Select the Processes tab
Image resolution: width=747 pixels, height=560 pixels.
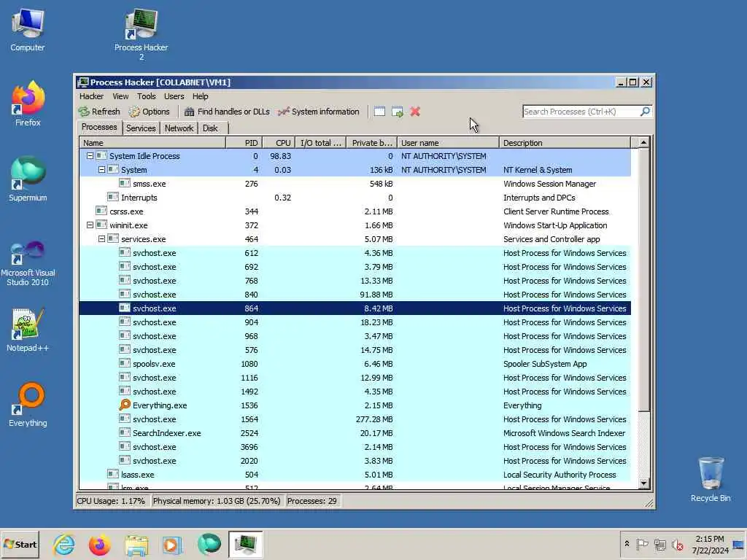99,127
